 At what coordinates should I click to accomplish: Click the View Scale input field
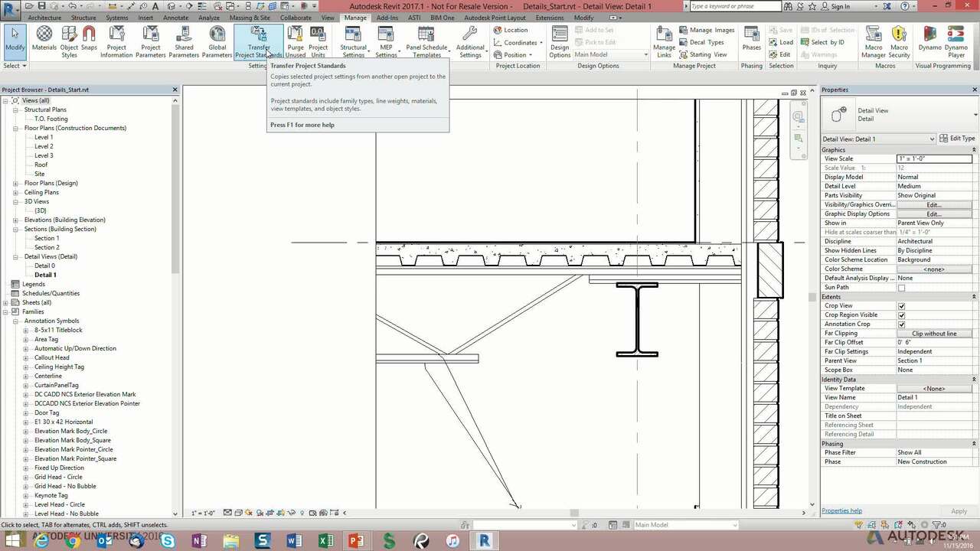[x=934, y=158]
